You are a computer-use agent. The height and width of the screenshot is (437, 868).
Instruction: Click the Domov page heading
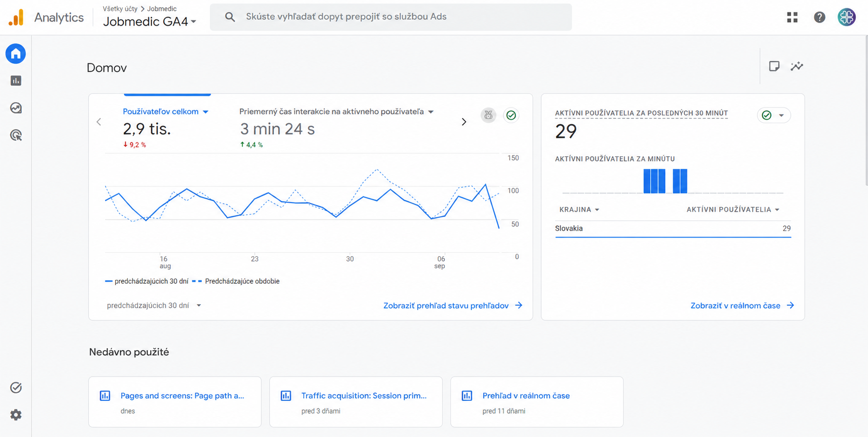coord(107,68)
